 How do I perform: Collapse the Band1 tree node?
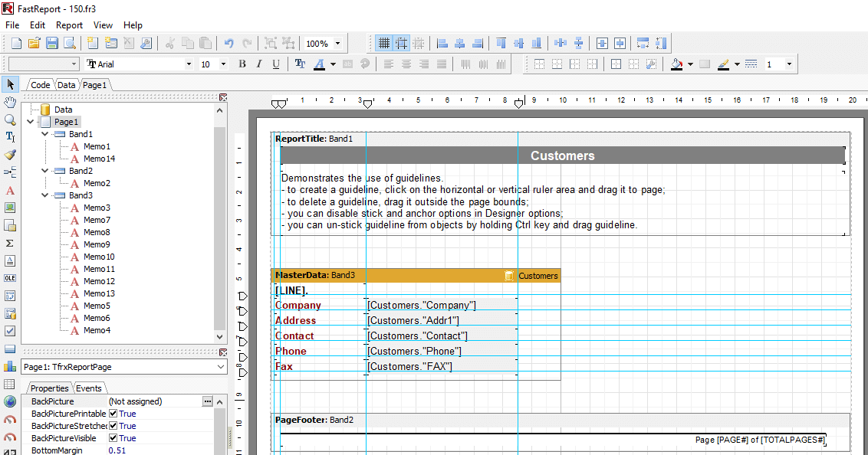(x=44, y=134)
